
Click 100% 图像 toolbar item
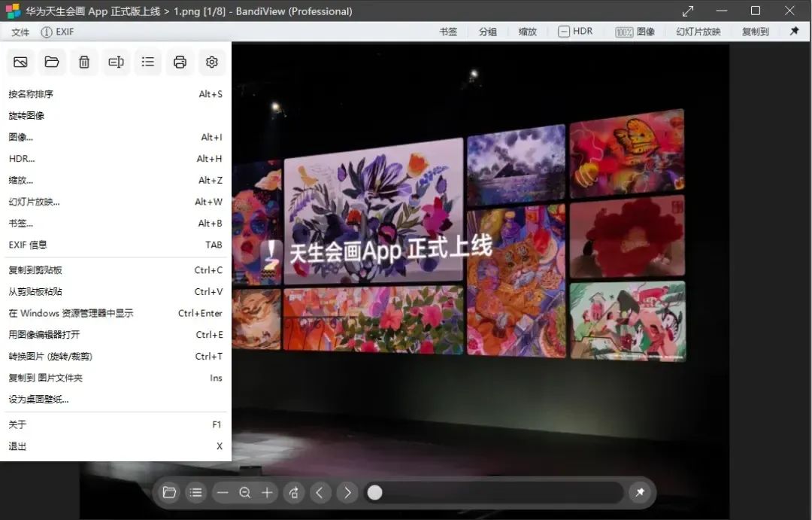tap(635, 32)
